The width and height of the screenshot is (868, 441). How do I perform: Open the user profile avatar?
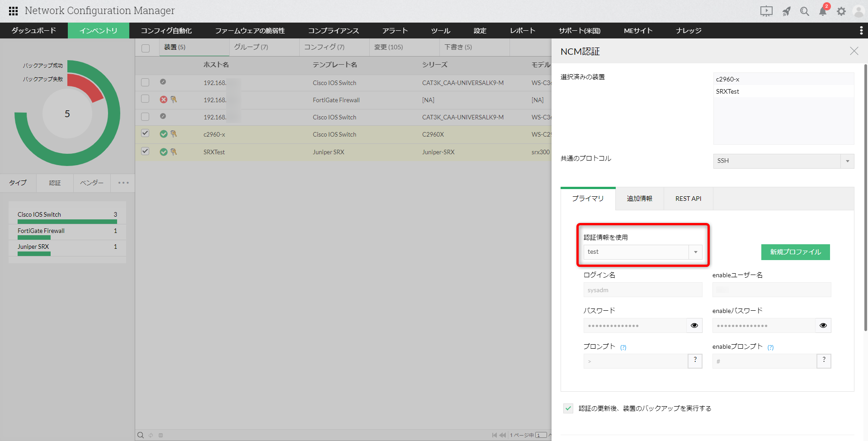(x=859, y=11)
